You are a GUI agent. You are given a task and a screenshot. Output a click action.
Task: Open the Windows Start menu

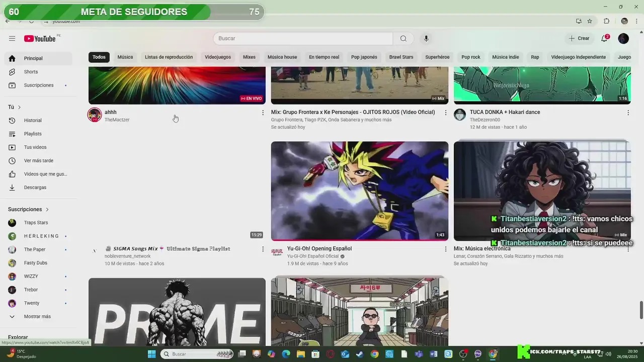pos(151,354)
